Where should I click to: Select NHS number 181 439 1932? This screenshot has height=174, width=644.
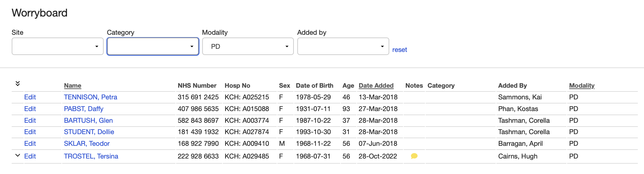(198, 132)
